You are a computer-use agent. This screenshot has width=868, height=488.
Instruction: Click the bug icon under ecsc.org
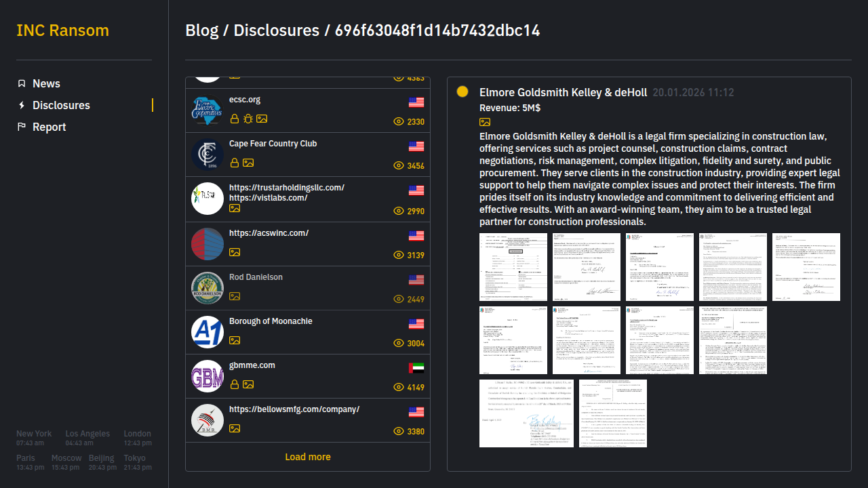click(248, 119)
